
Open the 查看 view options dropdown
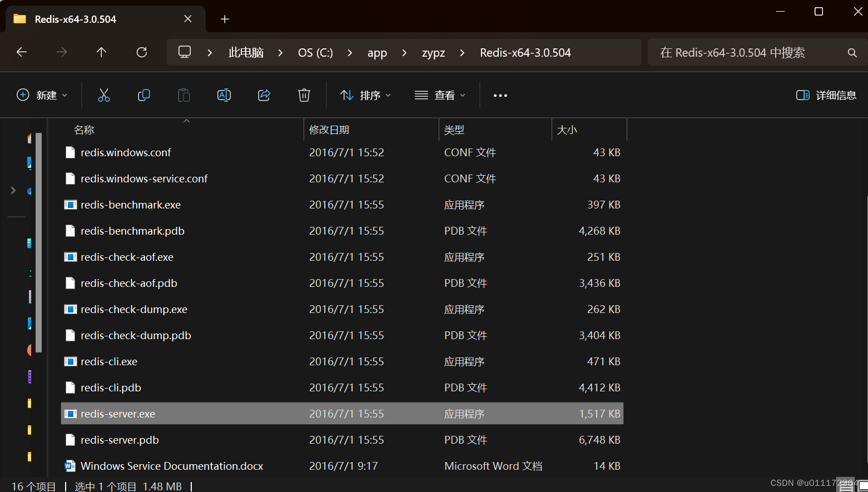(440, 95)
